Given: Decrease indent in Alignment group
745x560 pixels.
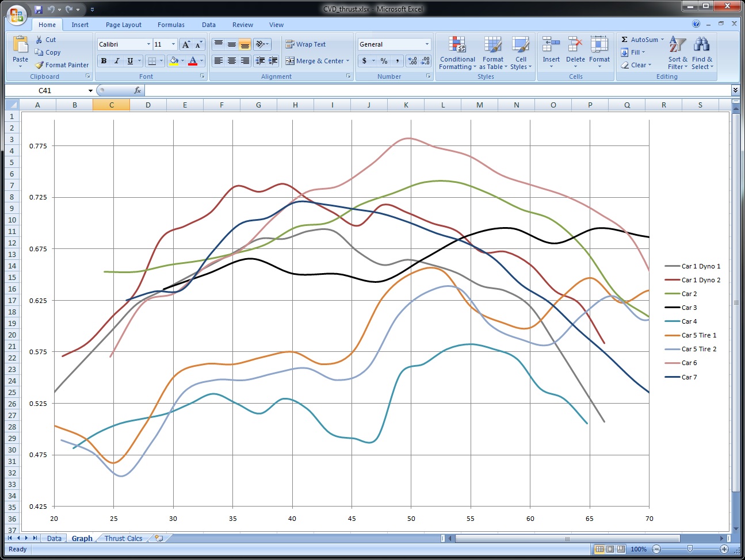Looking at the screenshot, I should pos(260,61).
